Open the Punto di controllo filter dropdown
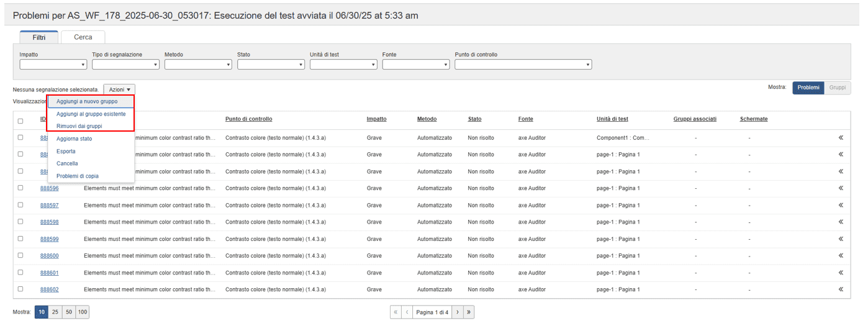This screenshot has width=868, height=331. click(523, 64)
